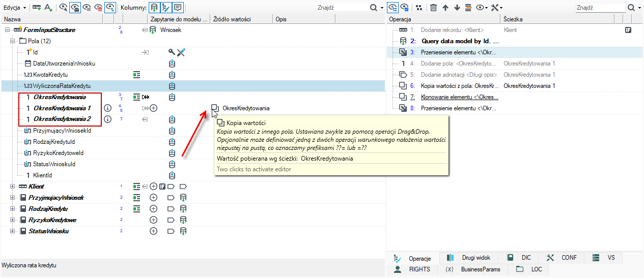This screenshot has height=278, width=644.
Task: Click the IF icon in the Dodanie rekordu operation row
Action: tap(628, 30)
